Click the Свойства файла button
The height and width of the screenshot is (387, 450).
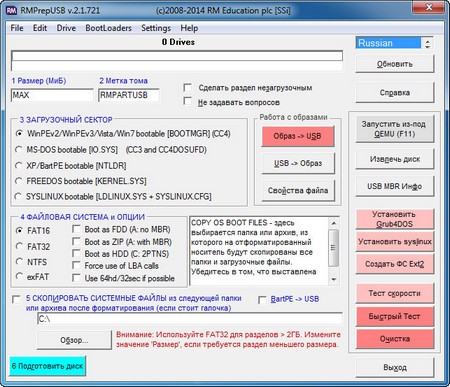[298, 191]
